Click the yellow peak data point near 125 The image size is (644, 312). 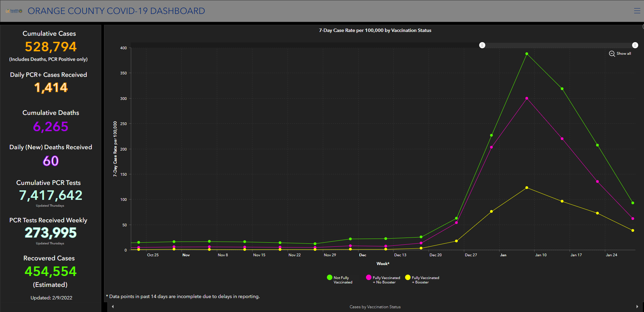click(x=527, y=188)
